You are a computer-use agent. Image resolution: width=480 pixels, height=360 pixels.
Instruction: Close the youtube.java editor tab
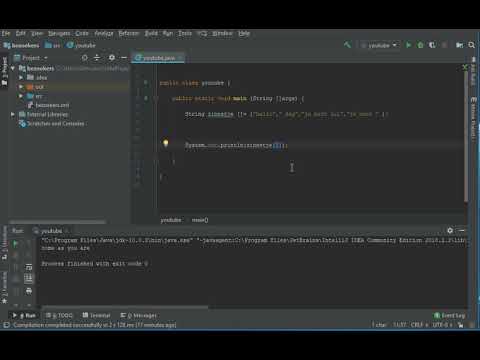tap(180, 58)
